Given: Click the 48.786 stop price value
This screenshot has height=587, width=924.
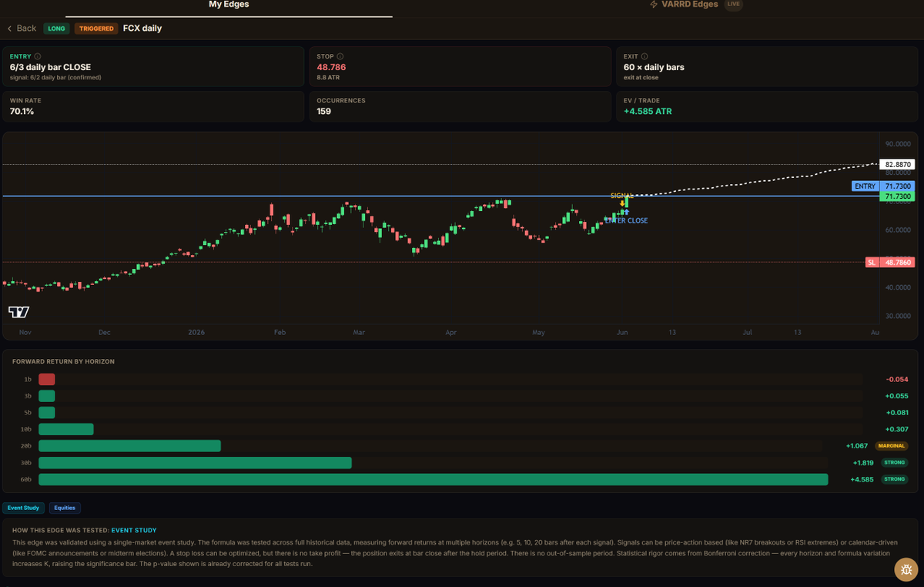Looking at the screenshot, I should pos(331,67).
